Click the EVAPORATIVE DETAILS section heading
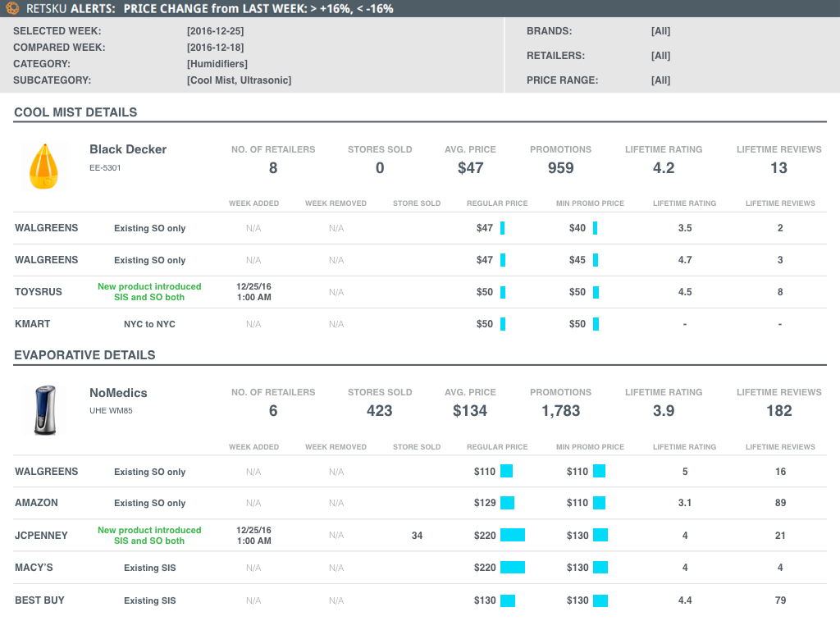 pos(84,355)
